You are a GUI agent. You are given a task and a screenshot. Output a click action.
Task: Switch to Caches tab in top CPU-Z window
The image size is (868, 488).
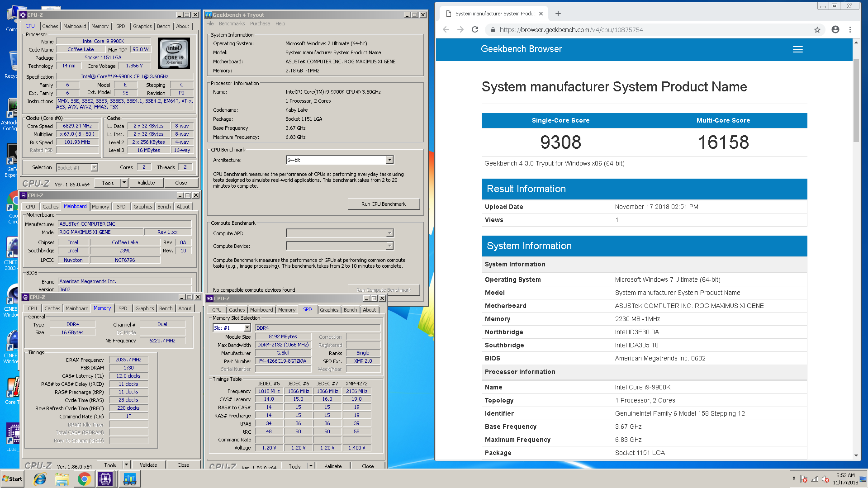point(50,26)
